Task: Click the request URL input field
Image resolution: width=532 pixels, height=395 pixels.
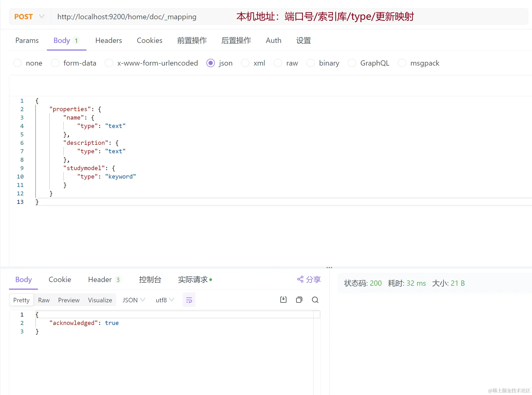Action: click(x=127, y=17)
